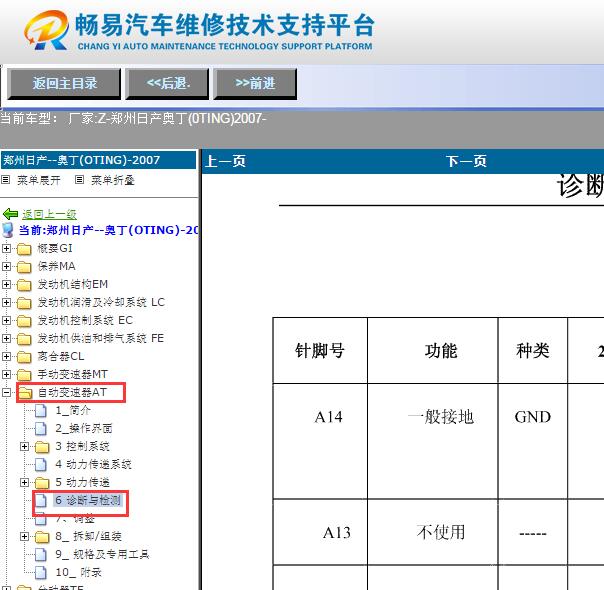Expand the 3 控制系统 subfolder
The image size is (604, 590).
point(24,446)
